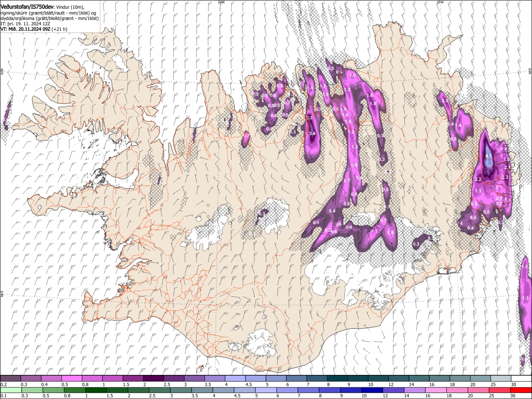Click the light pink swatch at 16, lower row

pyautogui.click(x=436, y=390)
